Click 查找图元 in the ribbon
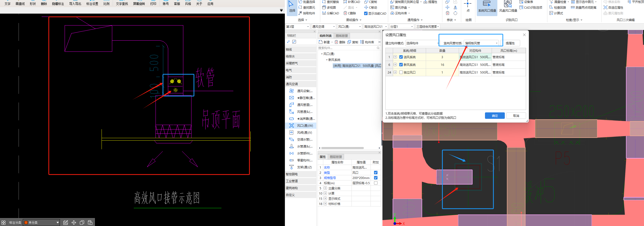The width and height of the screenshot is (644, 226). coord(307,7)
